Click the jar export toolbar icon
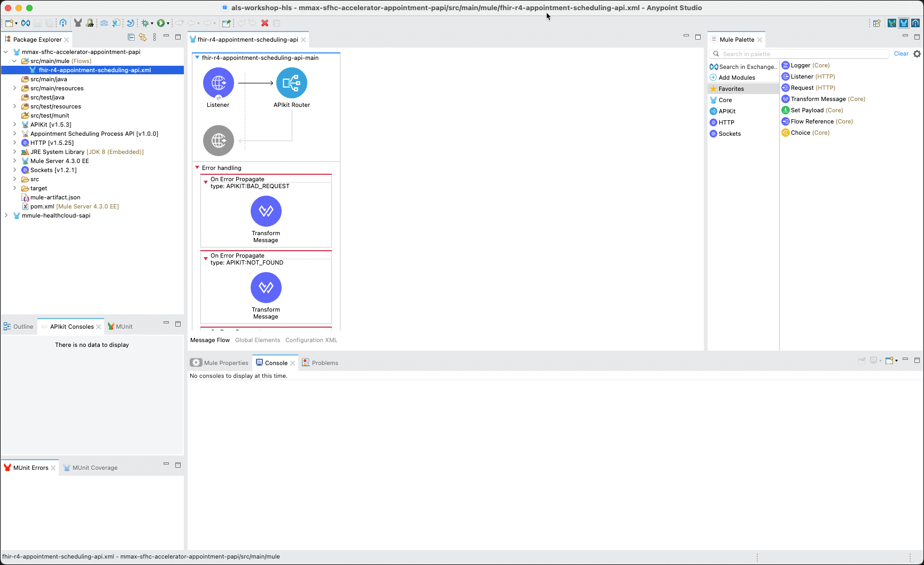 (90, 23)
